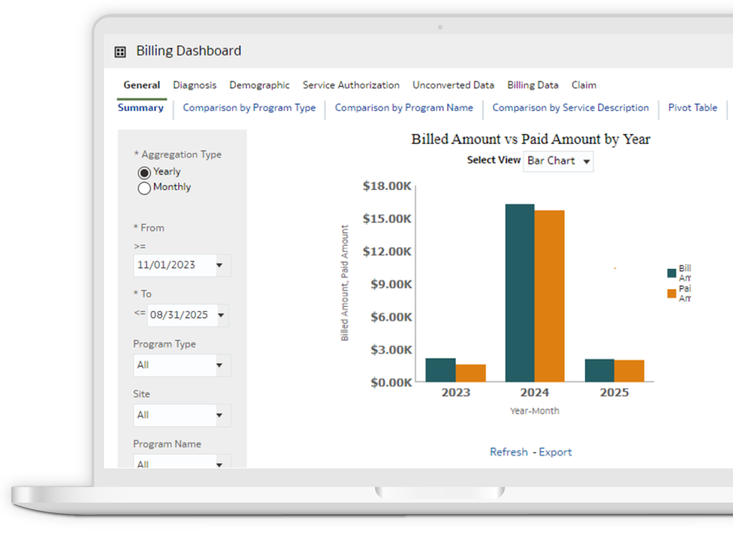Screen dimensions: 733x560
Task: Expand the From date dropdown
Action: pyautogui.click(x=219, y=265)
